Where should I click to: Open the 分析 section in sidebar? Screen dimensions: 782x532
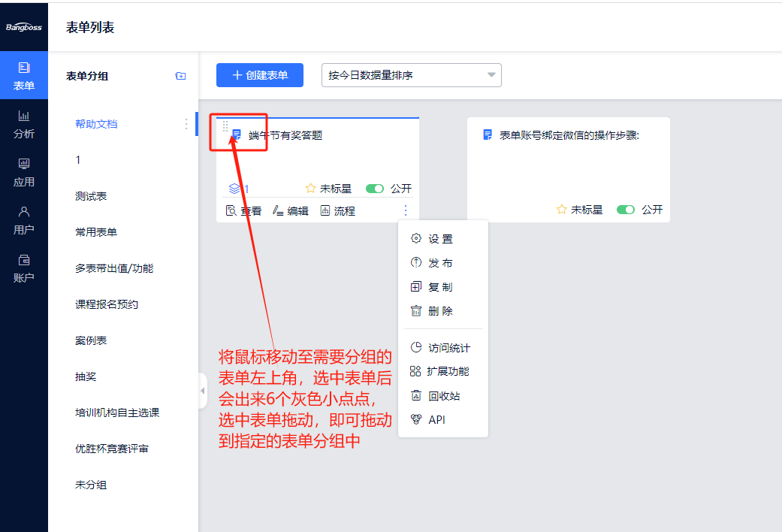click(x=24, y=124)
